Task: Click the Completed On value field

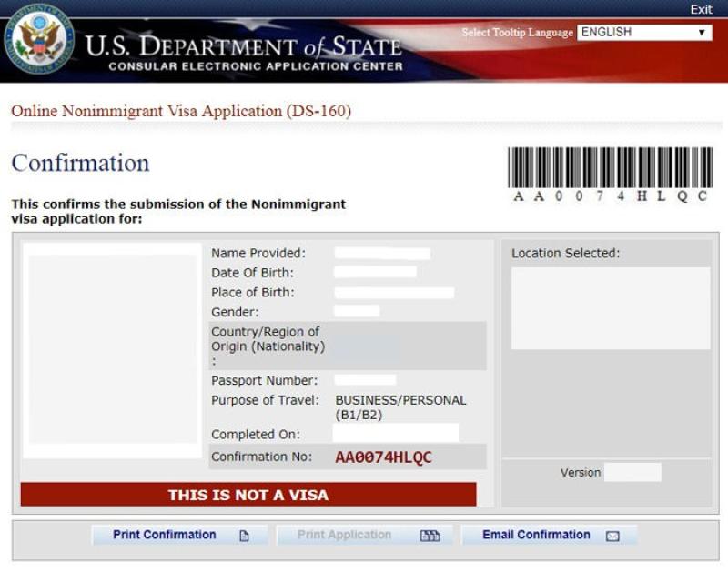Action: click(396, 433)
